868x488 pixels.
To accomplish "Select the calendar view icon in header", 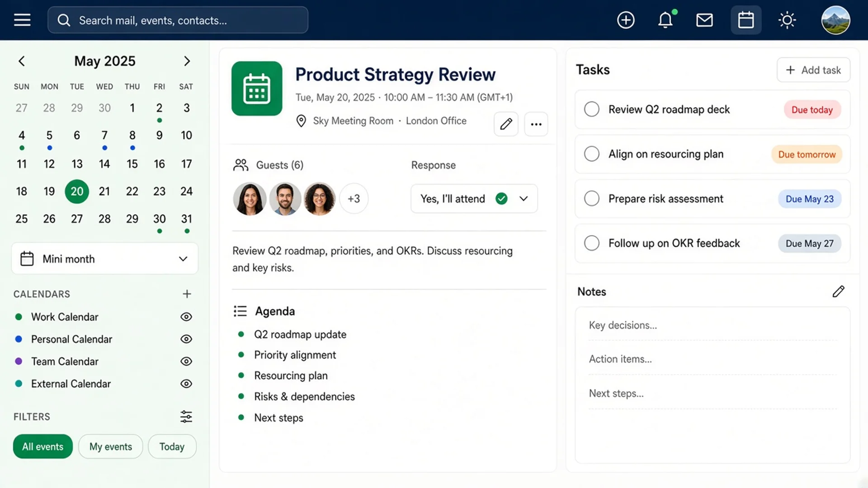I will [746, 20].
